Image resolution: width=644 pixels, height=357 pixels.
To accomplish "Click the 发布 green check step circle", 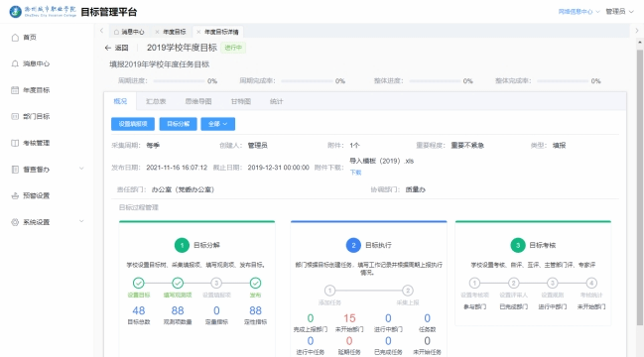I will 255,284.
